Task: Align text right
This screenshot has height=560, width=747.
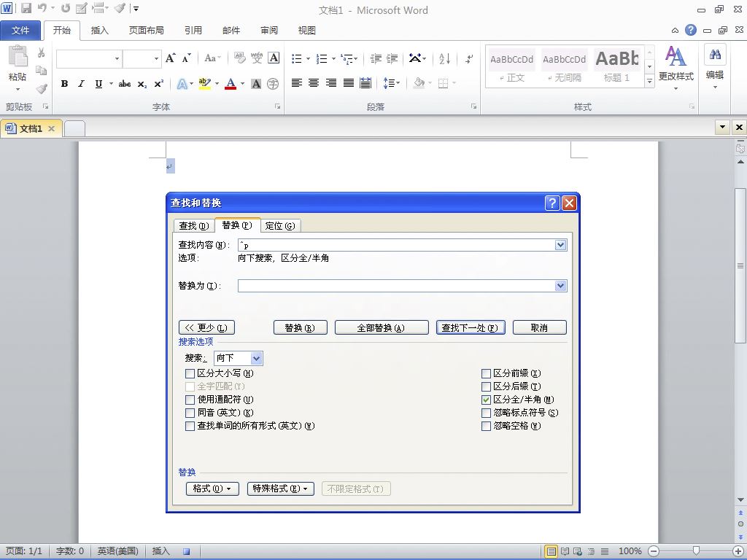Action: tap(331, 83)
